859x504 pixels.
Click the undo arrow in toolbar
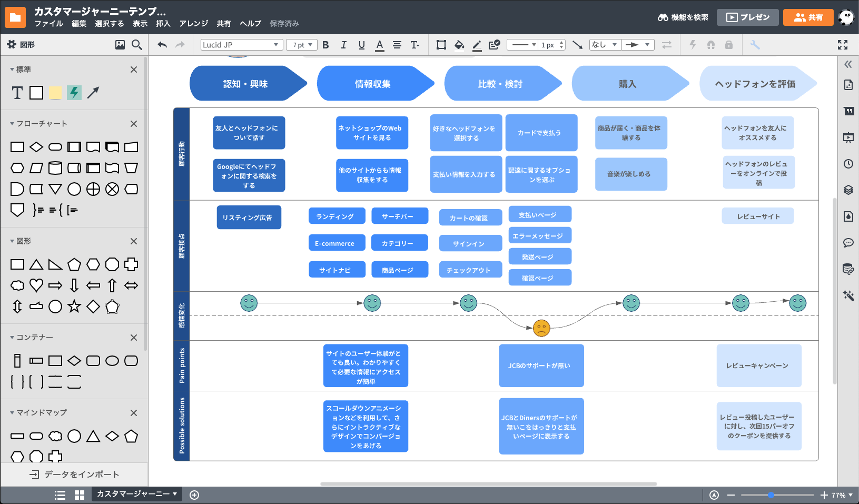click(162, 45)
